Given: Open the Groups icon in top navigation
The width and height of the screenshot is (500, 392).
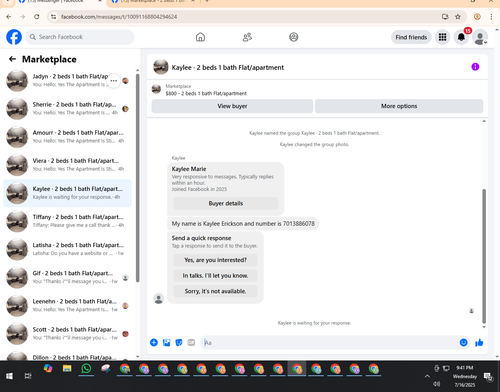Looking at the screenshot, I should coord(294,37).
